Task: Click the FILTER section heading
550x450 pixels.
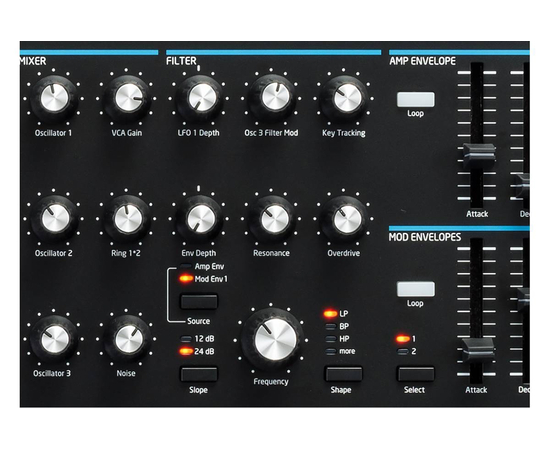Action: tap(181, 61)
